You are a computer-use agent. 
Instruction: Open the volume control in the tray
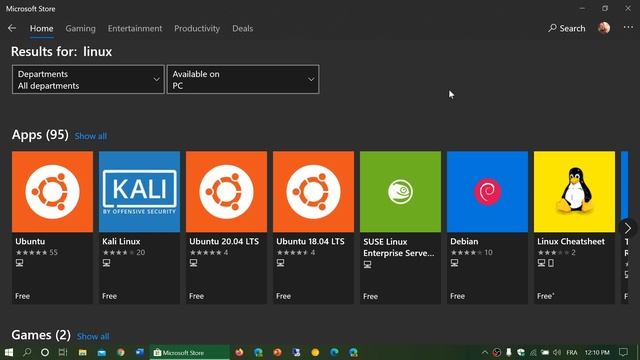(x=557, y=352)
